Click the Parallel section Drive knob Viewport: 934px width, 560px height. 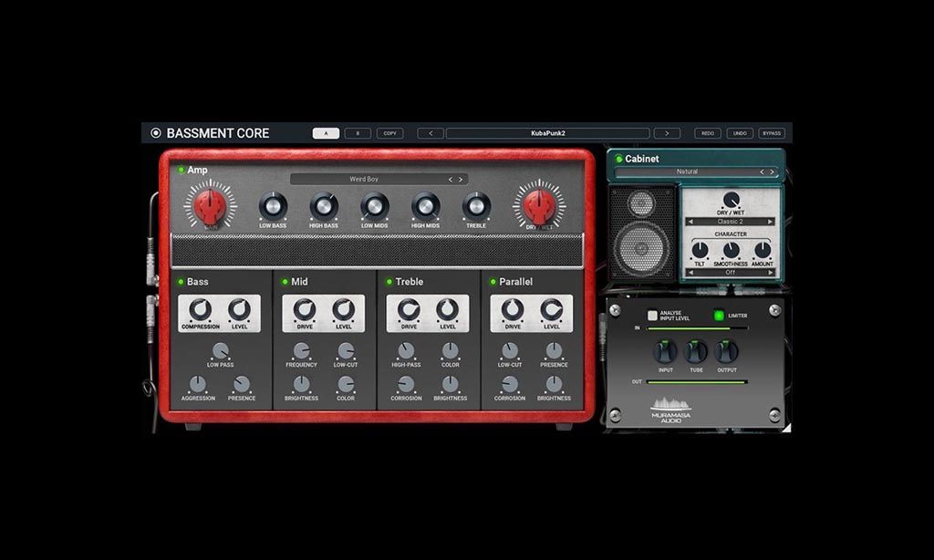pyautogui.click(x=513, y=310)
